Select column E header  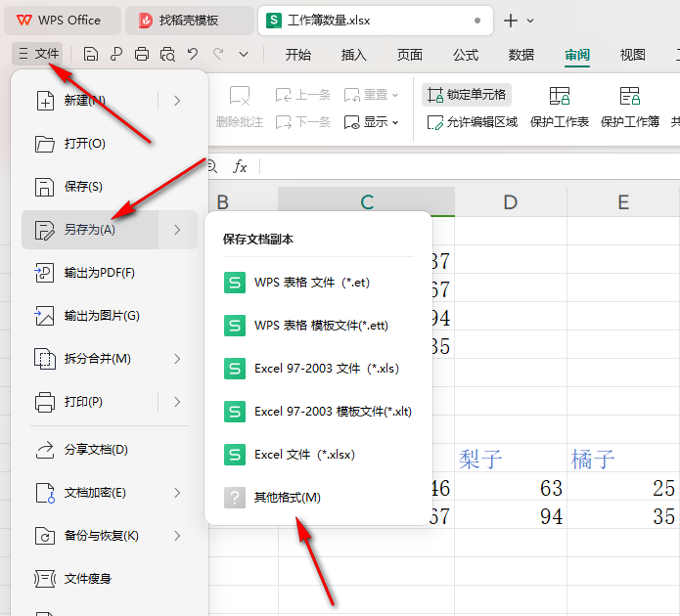[x=623, y=202]
